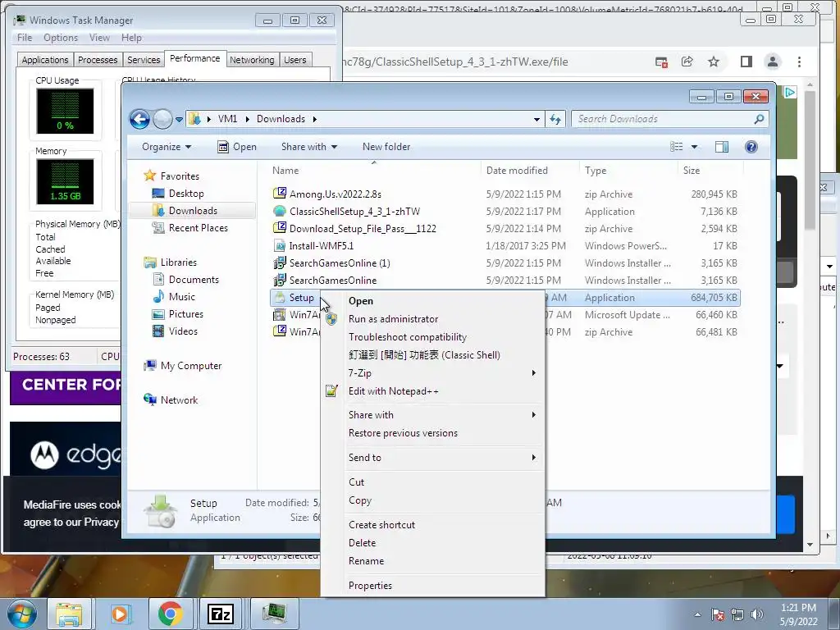Open the Organize dropdown

coord(166,147)
